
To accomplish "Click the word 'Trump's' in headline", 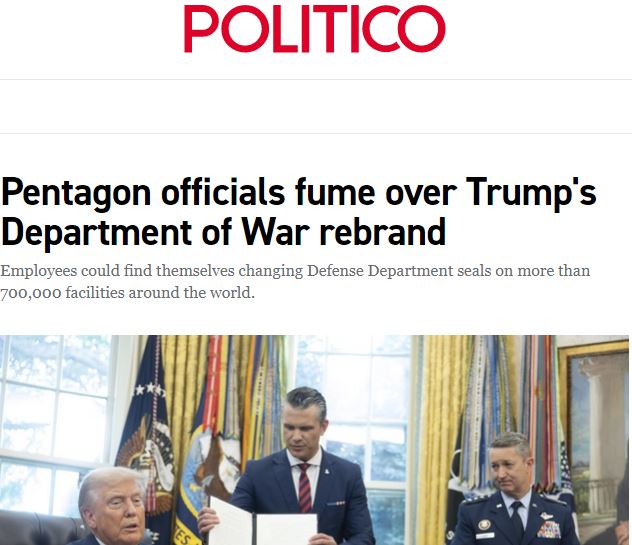I will 531,192.
